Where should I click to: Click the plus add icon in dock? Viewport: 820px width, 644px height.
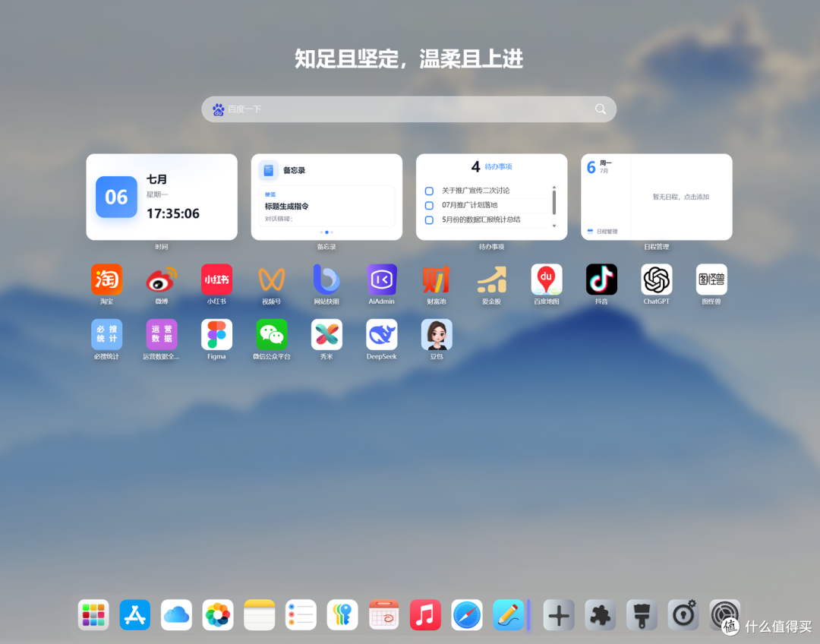pyautogui.click(x=559, y=614)
